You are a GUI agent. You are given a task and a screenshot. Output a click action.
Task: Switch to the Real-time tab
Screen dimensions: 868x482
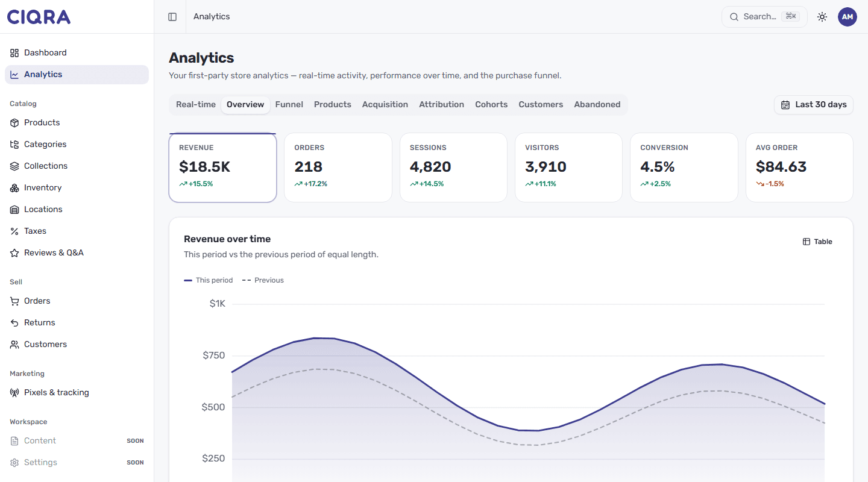tap(196, 105)
